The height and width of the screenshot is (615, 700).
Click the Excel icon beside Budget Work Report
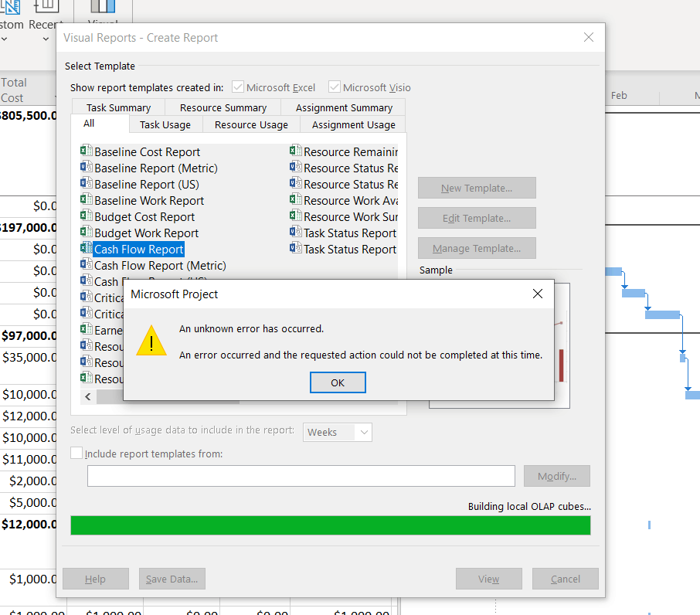pos(87,232)
